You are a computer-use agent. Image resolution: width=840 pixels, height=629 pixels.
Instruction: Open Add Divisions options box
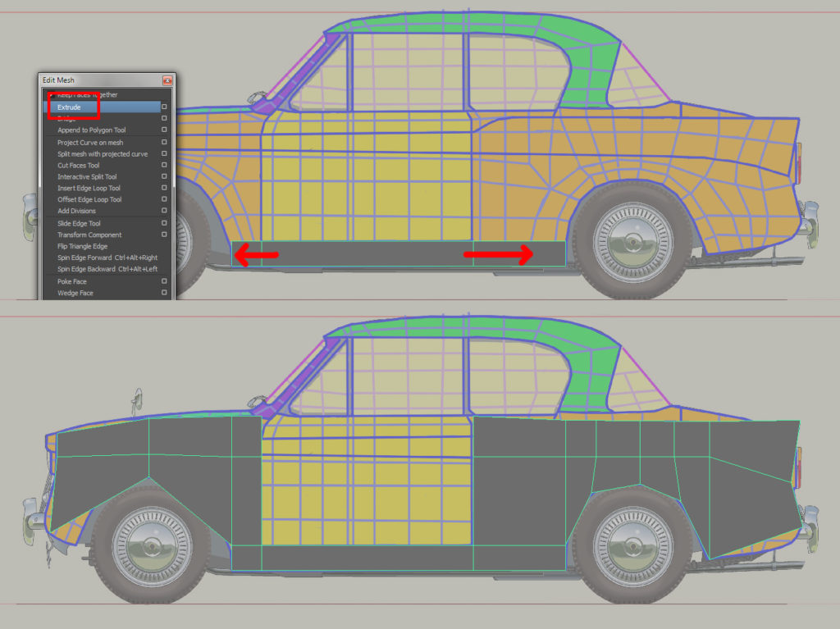point(163,211)
